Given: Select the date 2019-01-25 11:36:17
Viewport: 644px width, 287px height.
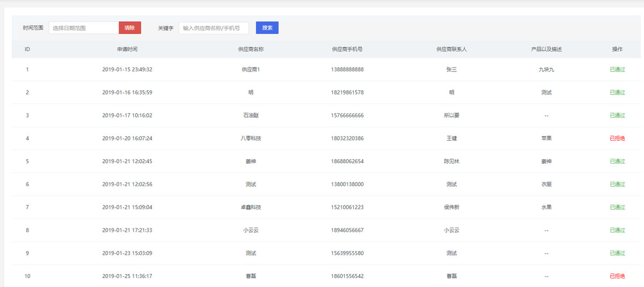Looking at the screenshot, I should point(127,277).
